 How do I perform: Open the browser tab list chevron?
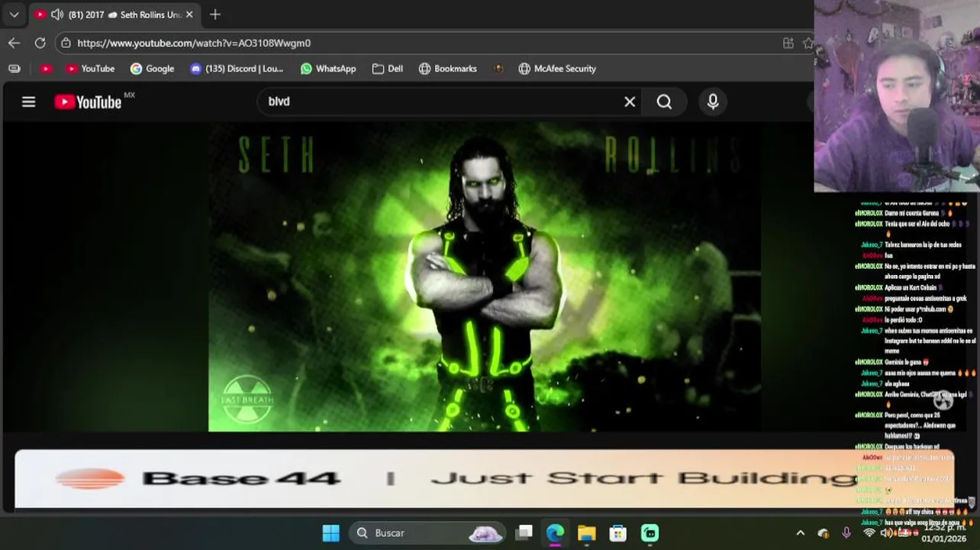(14, 15)
